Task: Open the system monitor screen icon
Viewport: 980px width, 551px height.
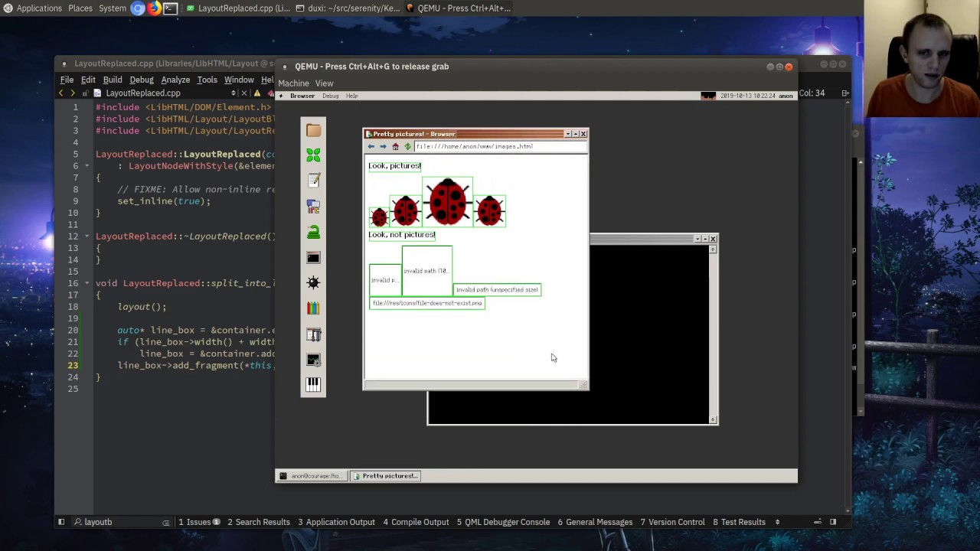Action: [x=313, y=360]
